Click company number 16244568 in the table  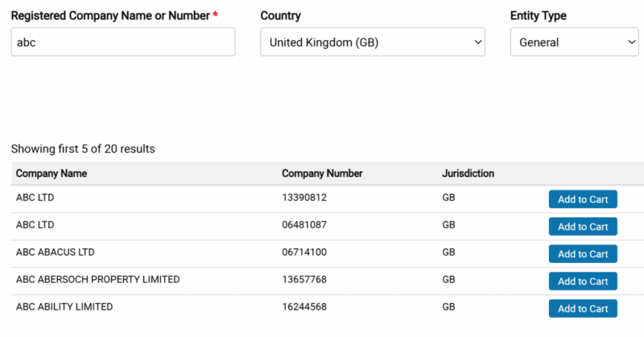(304, 307)
